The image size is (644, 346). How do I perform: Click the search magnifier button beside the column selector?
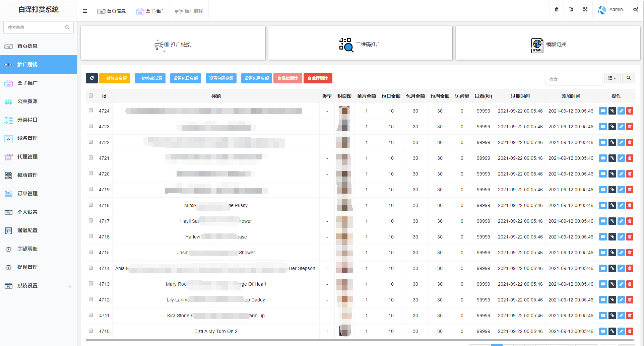pos(628,78)
